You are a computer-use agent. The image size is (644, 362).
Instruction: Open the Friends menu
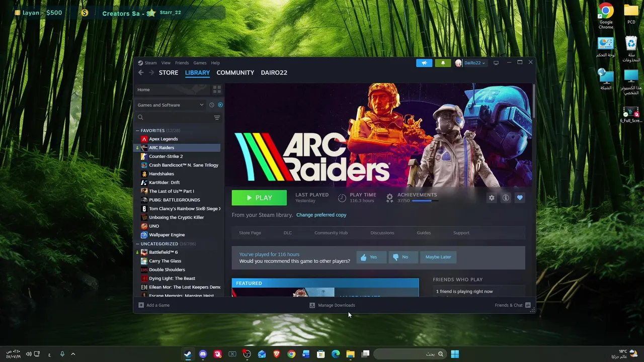point(182,63)
